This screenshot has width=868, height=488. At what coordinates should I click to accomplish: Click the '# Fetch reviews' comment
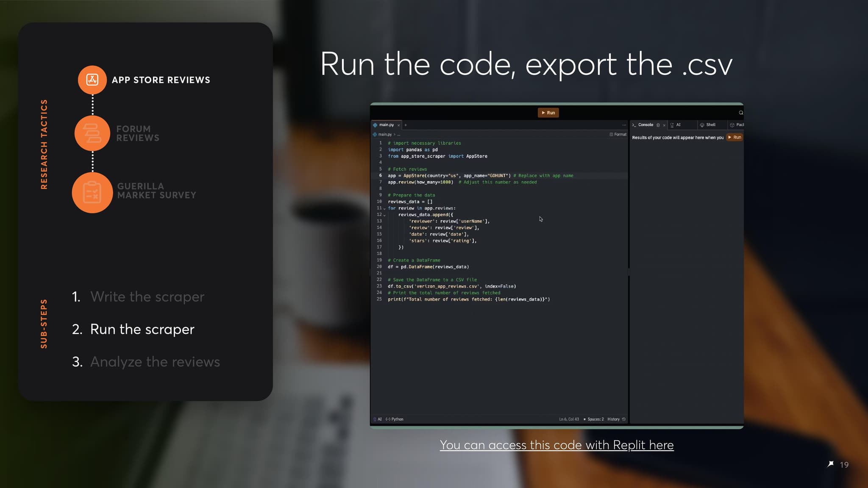point(407,169)
